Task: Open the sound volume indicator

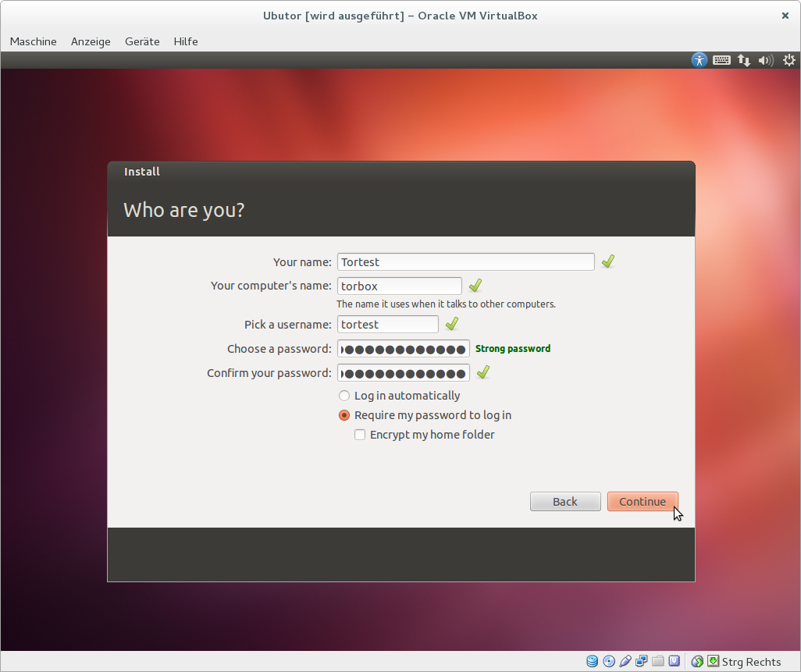Action: [x=766, y=60]
